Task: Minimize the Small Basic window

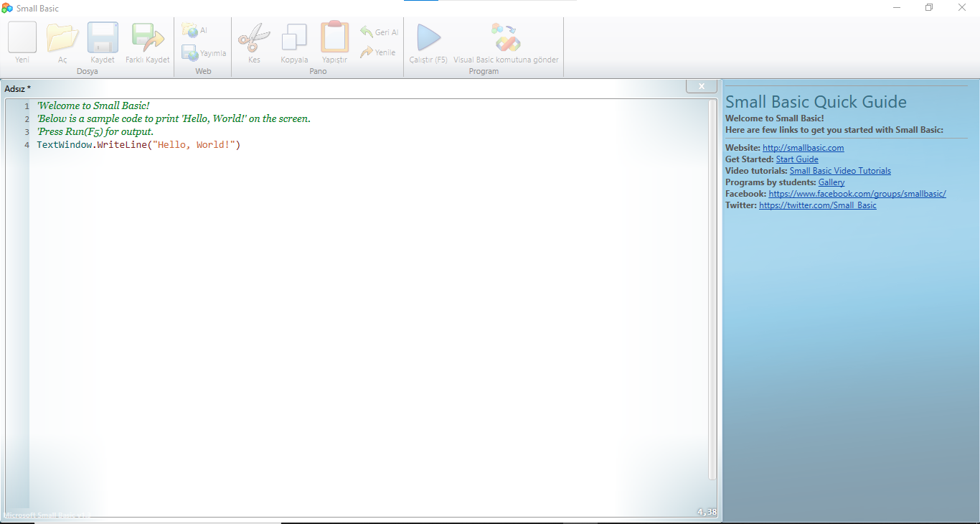Action: point(897,8)
